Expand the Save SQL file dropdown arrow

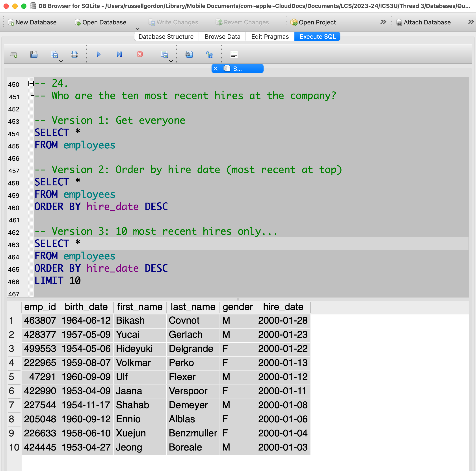61,61
